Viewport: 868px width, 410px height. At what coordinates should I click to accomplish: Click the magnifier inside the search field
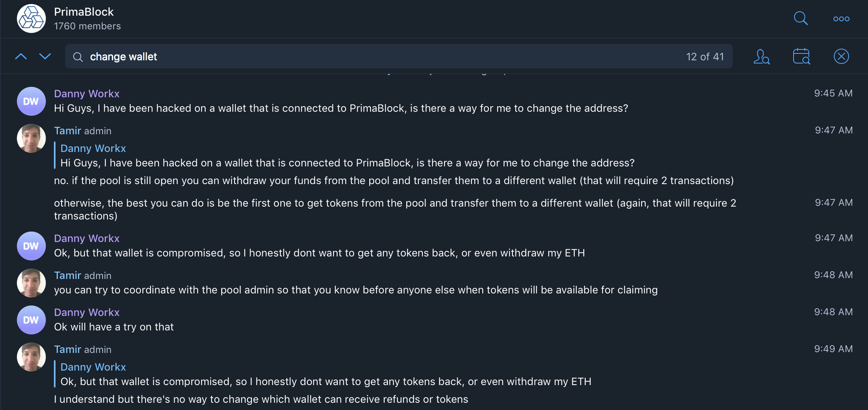point(78,57)
